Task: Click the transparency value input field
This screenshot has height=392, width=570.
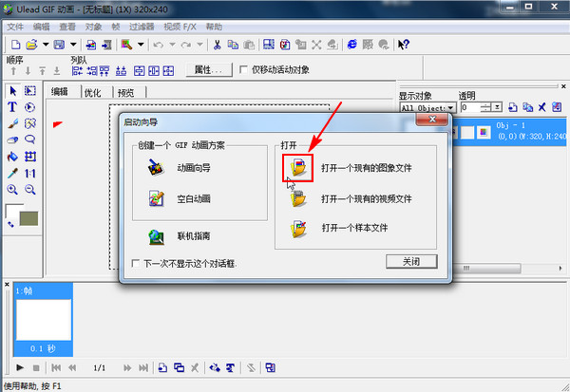Action: pyautogui.click(x=470, y=107)
